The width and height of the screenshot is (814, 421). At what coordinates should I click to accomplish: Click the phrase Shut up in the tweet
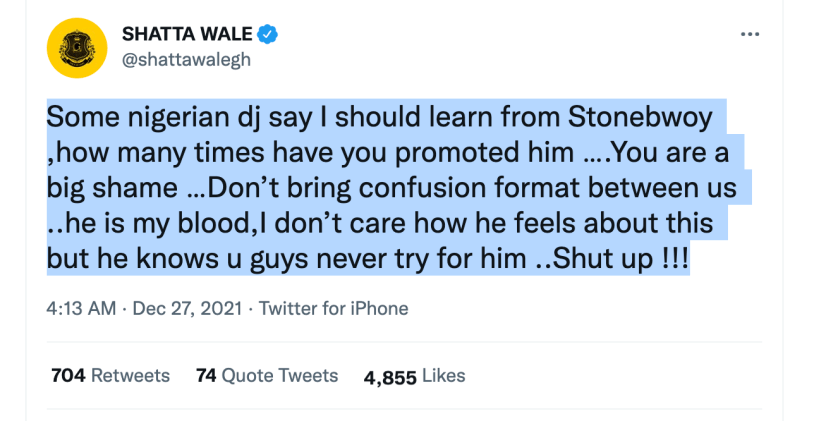click(603, 258)
